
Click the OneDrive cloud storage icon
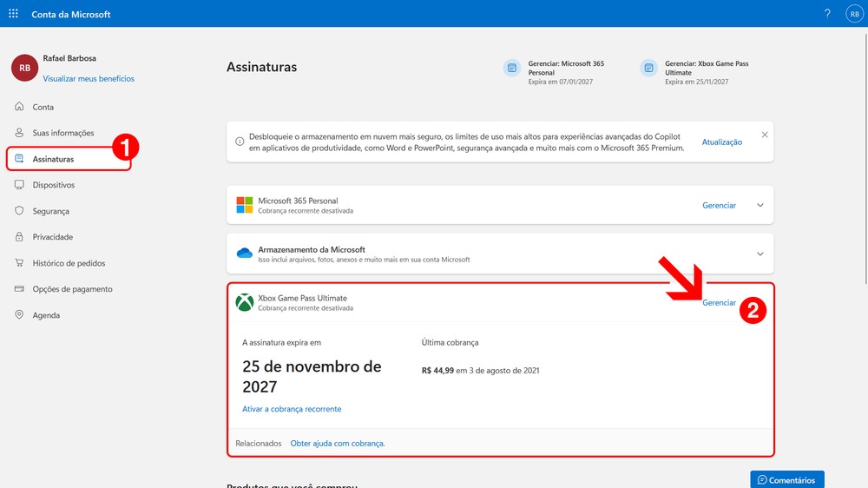[x=245, y=254]
